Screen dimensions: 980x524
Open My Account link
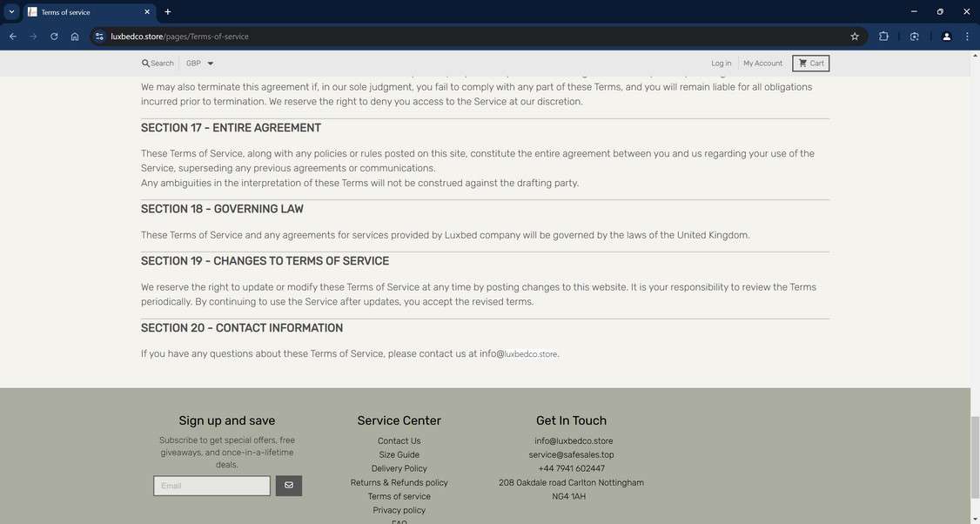click(762, 64)
